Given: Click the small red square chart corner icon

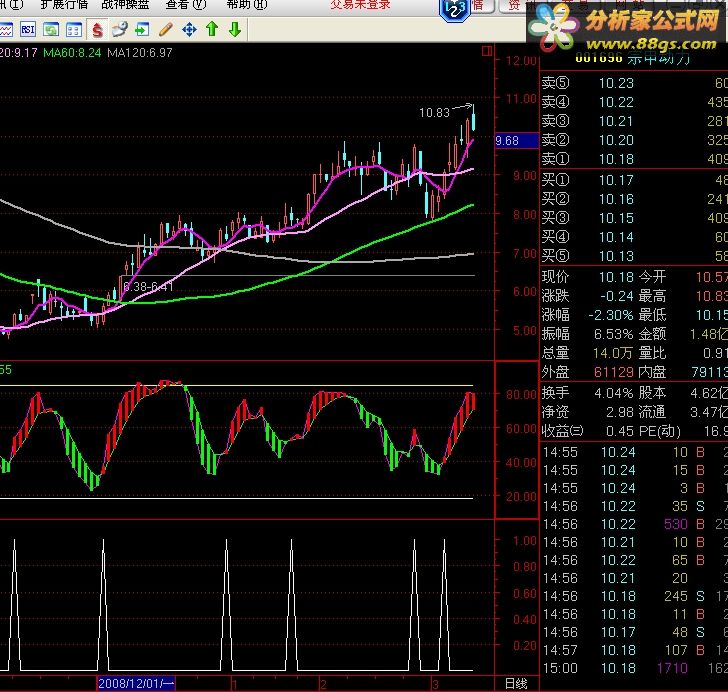Looking at the screenshot, I should pos(487,51).
